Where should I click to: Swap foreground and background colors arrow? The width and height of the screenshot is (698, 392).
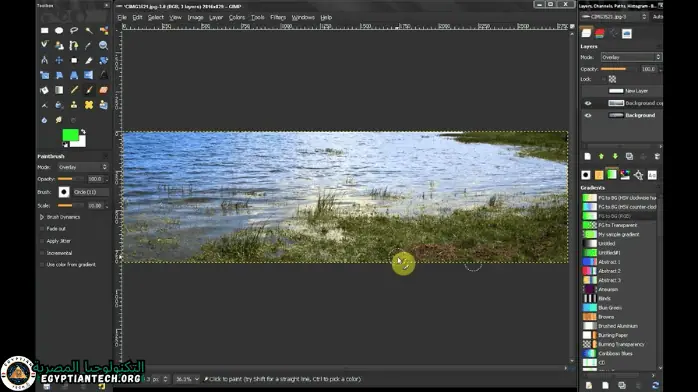pyautogui.click(x=83, y=132)
